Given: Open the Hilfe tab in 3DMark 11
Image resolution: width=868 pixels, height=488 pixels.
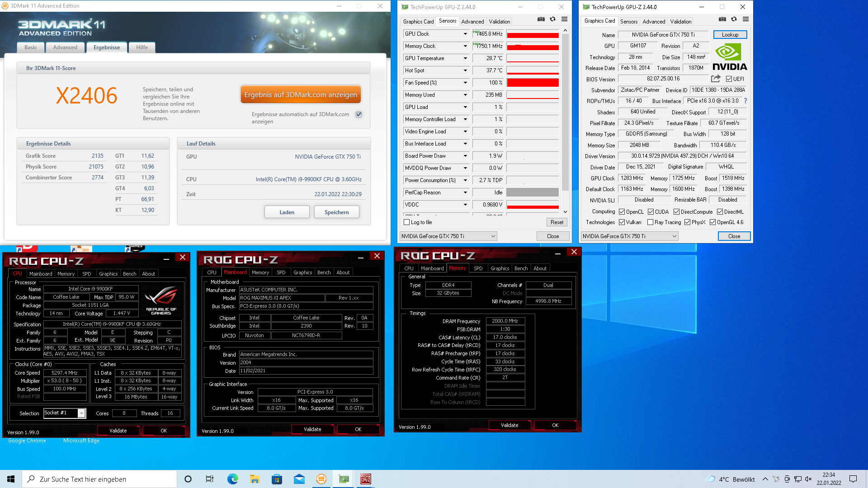Looking at the screenshot, I should [142, 47].
